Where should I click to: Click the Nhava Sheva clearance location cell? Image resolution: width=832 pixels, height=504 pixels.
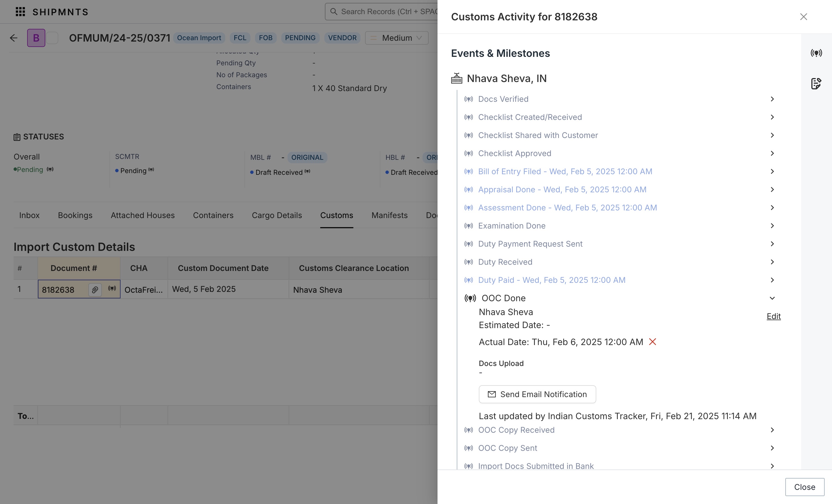(x=359, y=290)
